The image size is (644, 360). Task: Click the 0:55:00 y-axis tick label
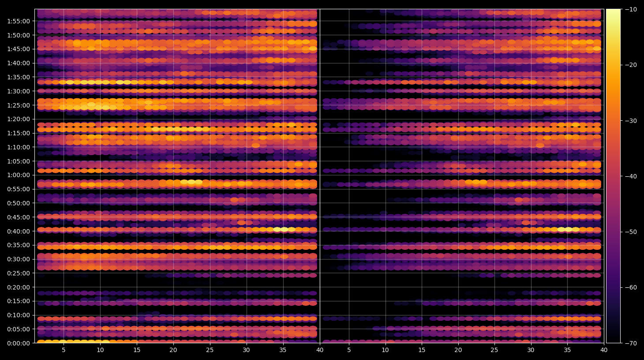tap(19, 189)
